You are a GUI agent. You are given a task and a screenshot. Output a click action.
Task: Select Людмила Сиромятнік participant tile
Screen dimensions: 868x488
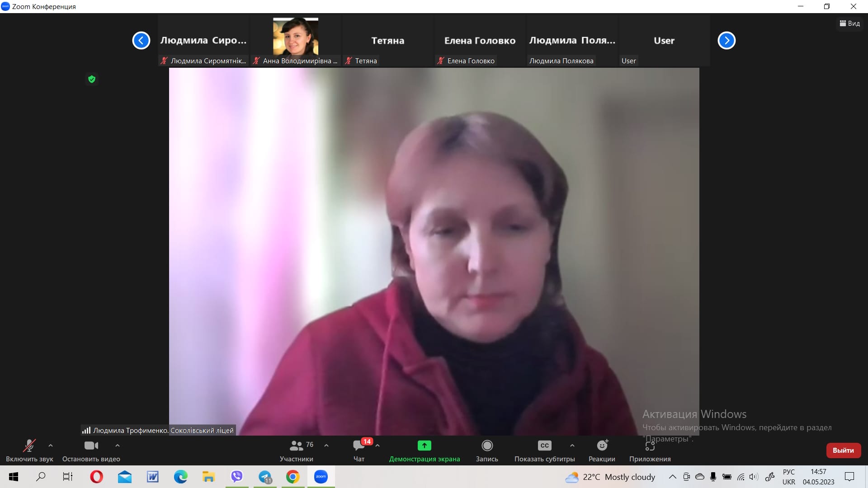(x=203, y=41)
